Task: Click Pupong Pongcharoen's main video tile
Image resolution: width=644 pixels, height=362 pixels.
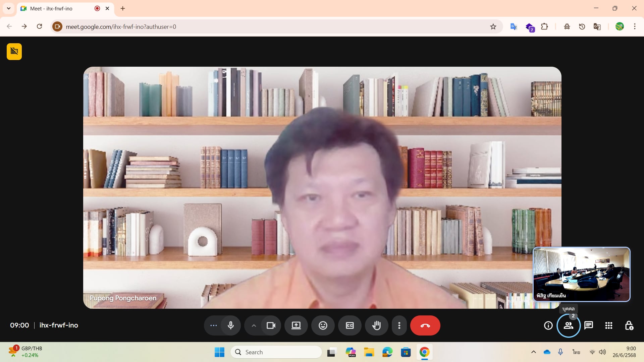Action: [322, 188]
